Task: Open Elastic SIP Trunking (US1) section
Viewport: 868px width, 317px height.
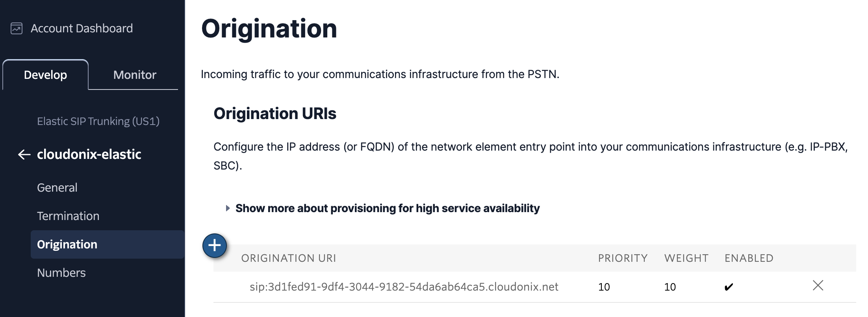Action: pyautogui.click(x=98, y=121)
